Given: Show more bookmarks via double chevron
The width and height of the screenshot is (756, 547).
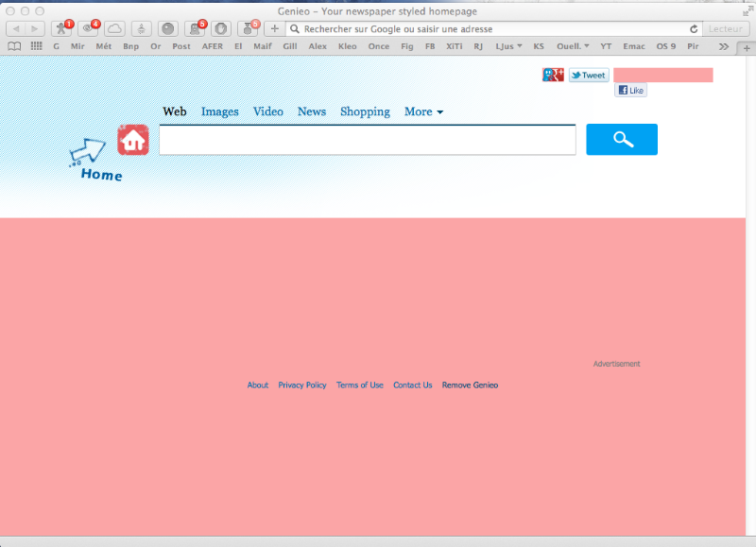Looking at the screenshot, I should pos(723,46).
